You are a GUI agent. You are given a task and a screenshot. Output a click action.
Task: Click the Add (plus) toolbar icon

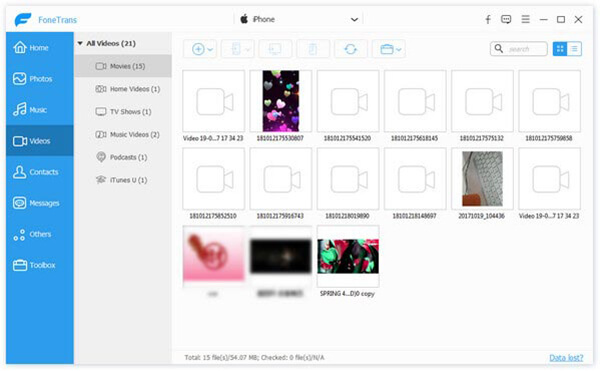click(198, 49)
